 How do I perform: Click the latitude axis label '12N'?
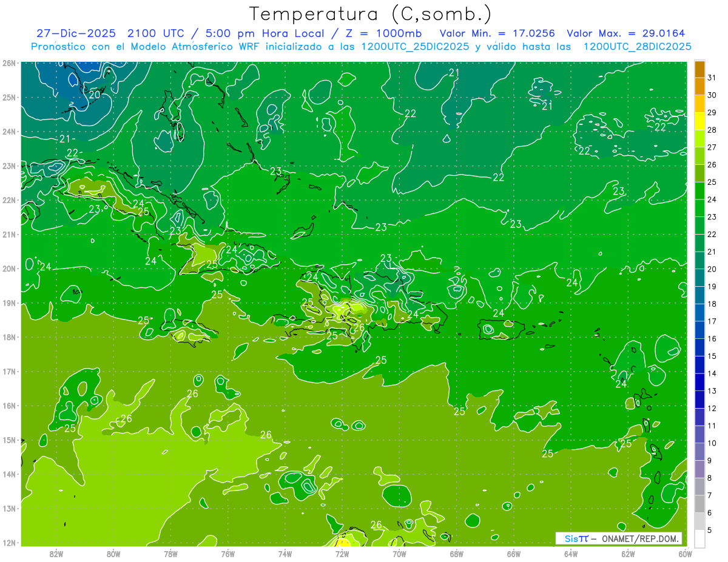point(8,543)
